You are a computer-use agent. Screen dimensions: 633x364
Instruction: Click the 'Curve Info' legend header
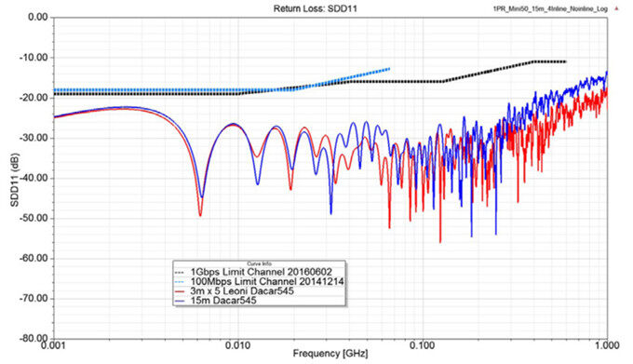tap(259, 263)
